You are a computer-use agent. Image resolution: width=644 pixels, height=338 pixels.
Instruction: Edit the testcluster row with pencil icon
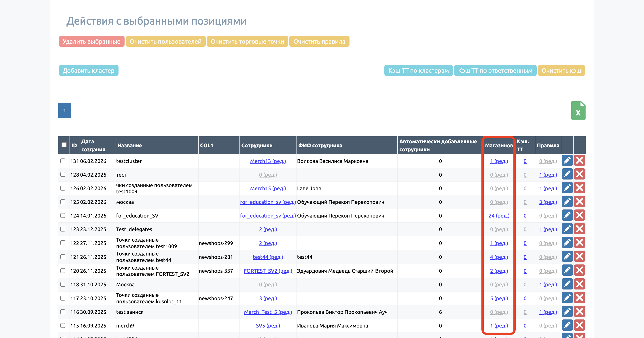[567, 161]
